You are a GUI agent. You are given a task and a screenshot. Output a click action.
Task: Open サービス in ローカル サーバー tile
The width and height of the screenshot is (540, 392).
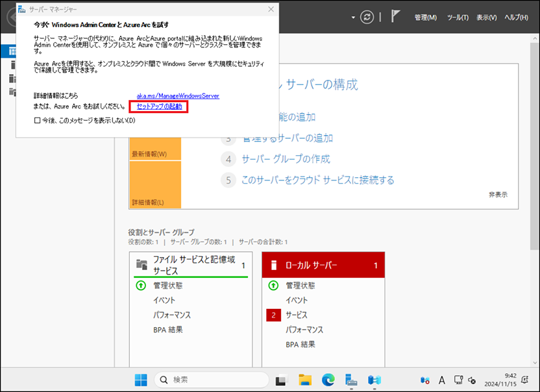[x=297, y=315]
